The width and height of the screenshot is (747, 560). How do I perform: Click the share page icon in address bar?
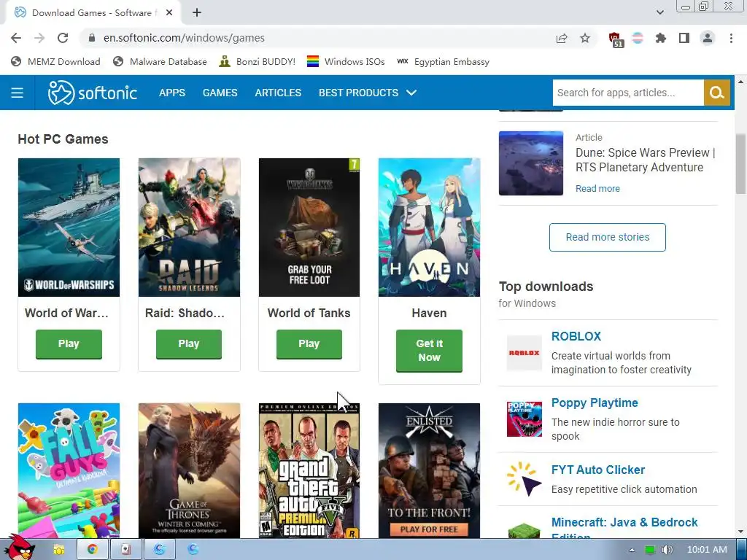pyautogui.click(x=562, y=39)
